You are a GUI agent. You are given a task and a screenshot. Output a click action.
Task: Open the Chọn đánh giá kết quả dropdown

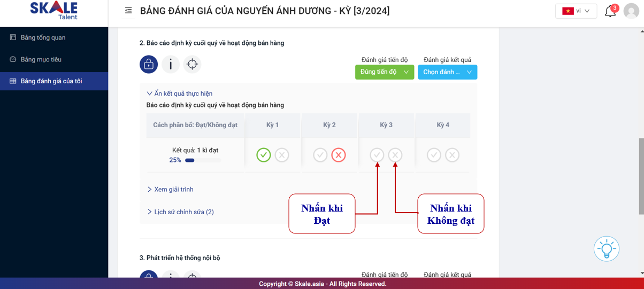pyautogui.click(x=447, y=72)
